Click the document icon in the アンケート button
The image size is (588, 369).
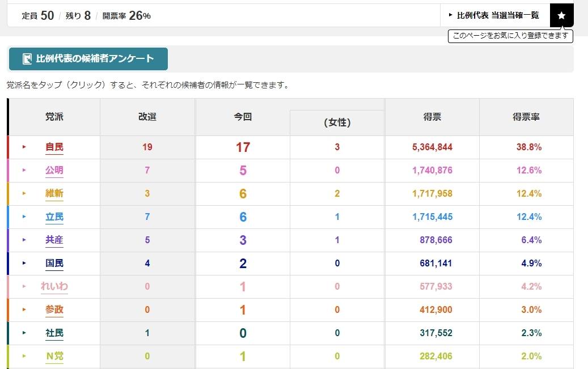coord(27,59)
